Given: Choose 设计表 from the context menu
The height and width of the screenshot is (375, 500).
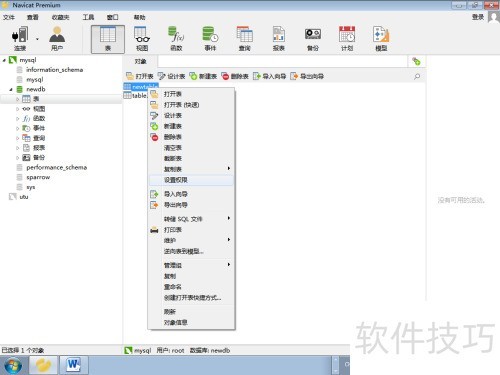Looking at the screenshot, I should click(191, 115).
